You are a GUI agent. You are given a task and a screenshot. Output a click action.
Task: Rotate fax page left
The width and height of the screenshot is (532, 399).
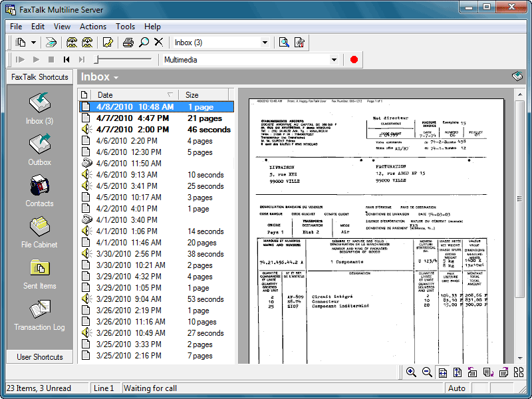[x=472, y=372]
